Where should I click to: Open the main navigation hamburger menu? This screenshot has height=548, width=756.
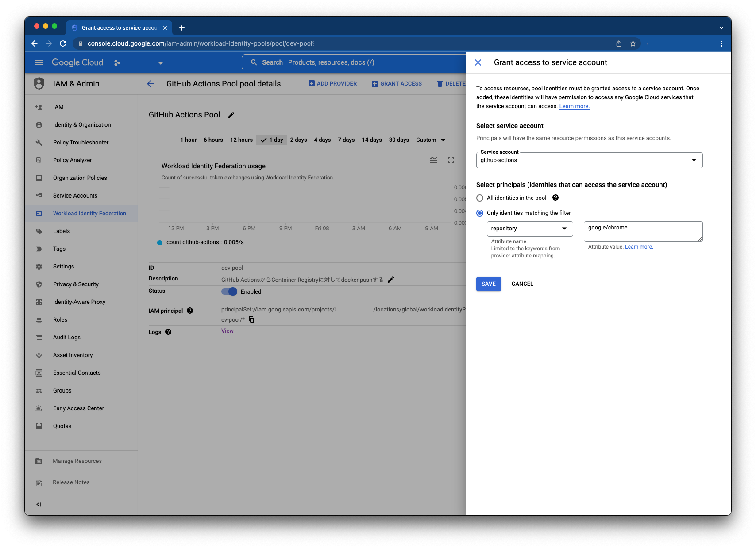[x=39, y=62]
